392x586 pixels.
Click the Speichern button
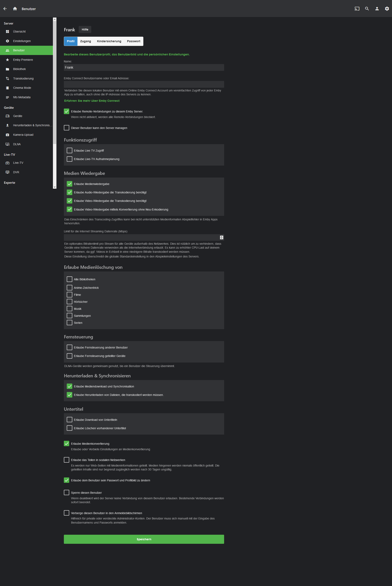click(144, 539)
